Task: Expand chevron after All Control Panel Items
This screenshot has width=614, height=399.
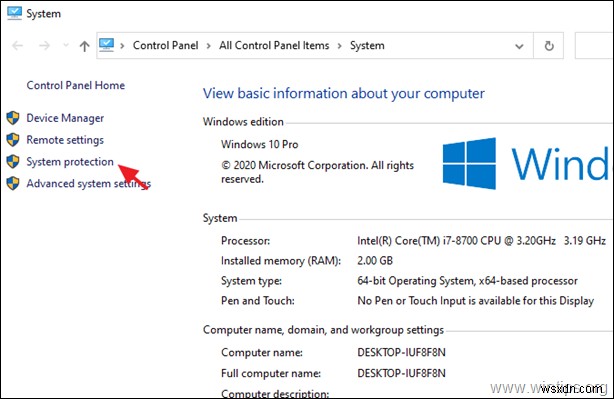Action: click(x=340, y=46)
